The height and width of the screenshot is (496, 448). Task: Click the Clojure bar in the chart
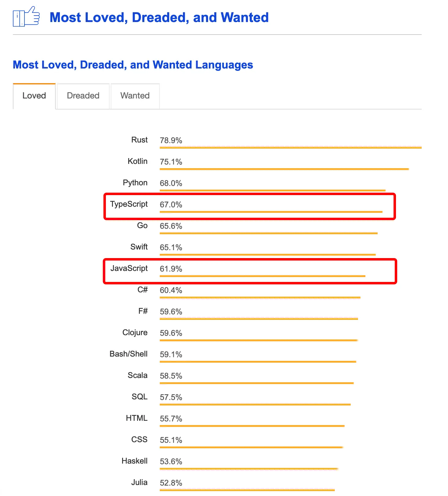click(259, 340)
